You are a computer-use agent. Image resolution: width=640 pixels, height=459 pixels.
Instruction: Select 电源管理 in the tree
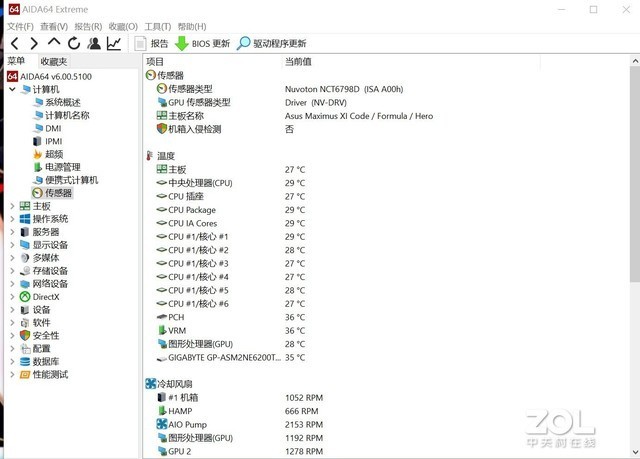click(x=57, y=167)
